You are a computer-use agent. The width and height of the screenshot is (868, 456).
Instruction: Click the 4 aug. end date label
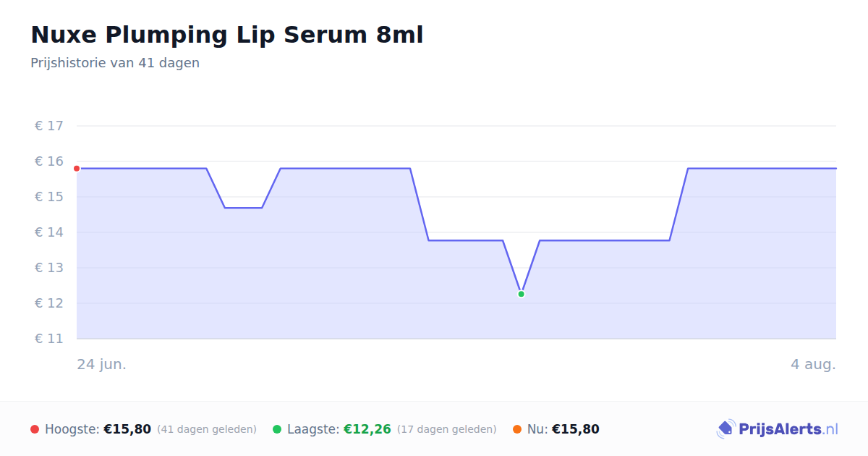point(813,364)
